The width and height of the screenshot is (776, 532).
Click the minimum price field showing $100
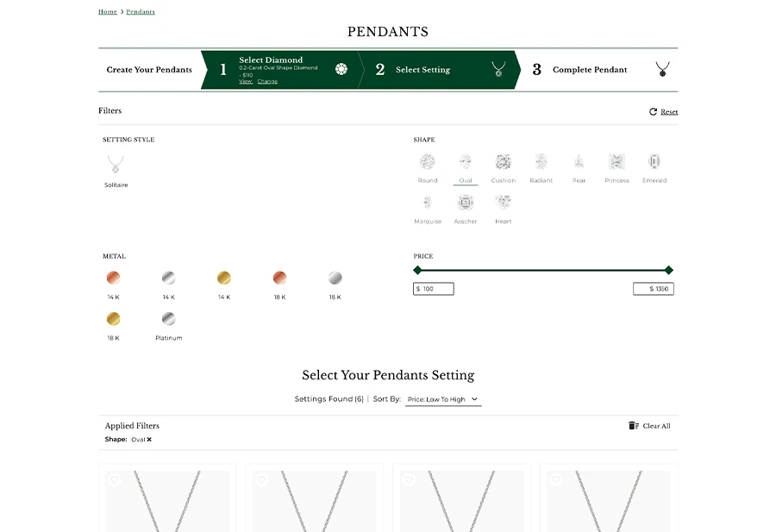(434, 289)
